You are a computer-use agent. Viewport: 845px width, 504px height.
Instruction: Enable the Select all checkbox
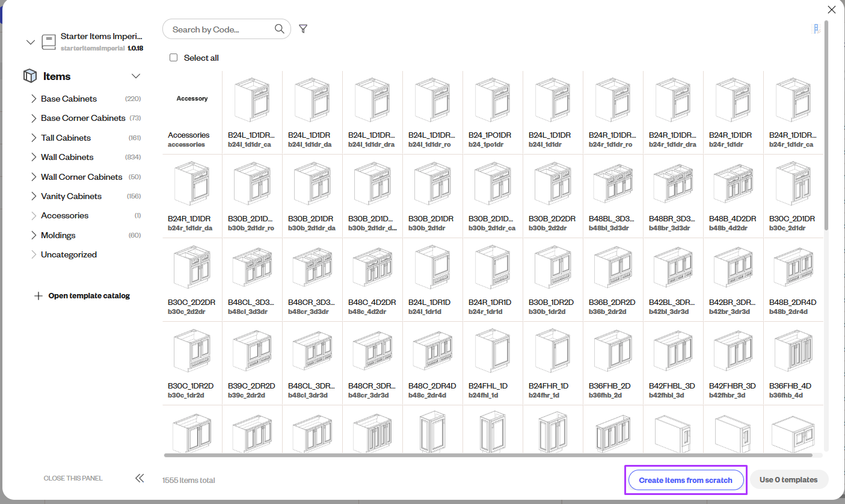(173, 57)
